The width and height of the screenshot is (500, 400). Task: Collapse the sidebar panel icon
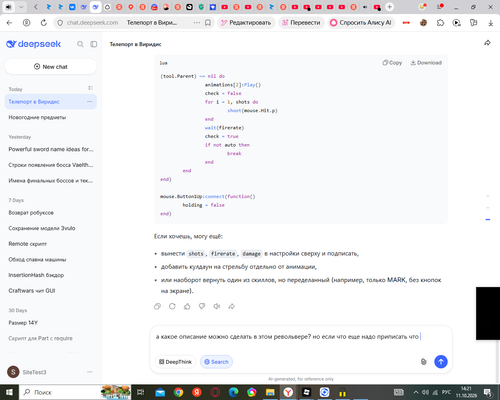point(94,44)
